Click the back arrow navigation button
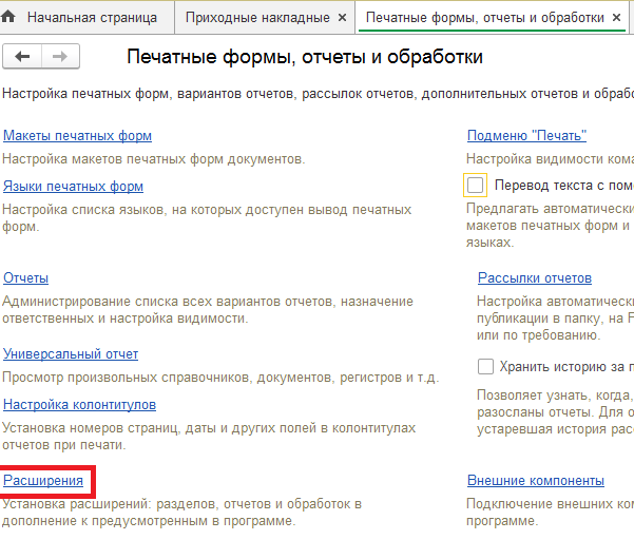This screenshot has height=544, width=634. (x=24, y=57)
